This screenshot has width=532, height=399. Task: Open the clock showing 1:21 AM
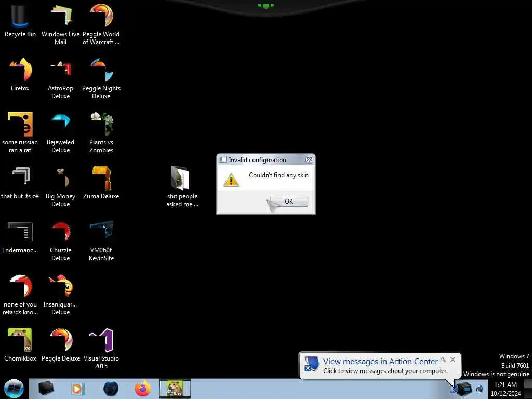point(506,389)
